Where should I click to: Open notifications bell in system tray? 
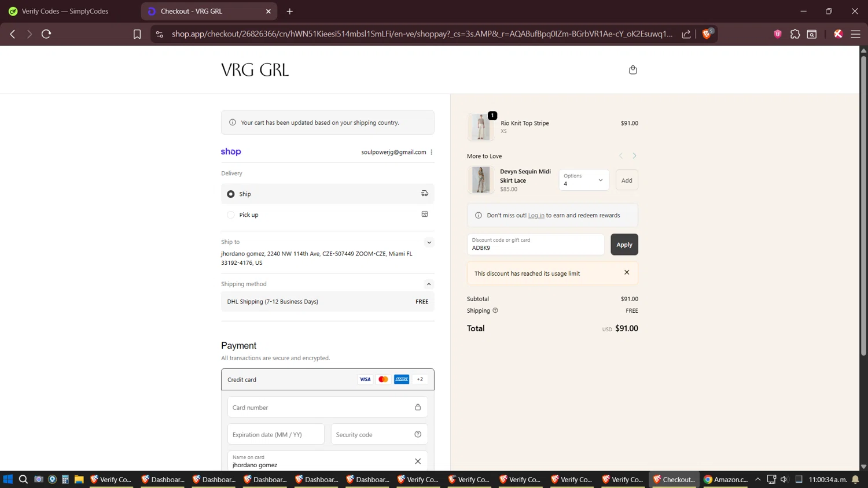tap(855, 479)
